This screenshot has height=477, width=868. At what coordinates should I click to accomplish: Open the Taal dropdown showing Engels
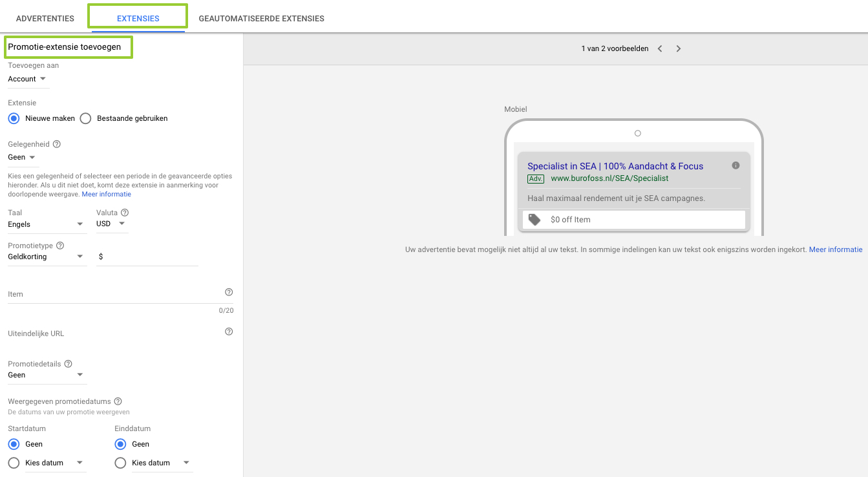(x=47, y=224)
